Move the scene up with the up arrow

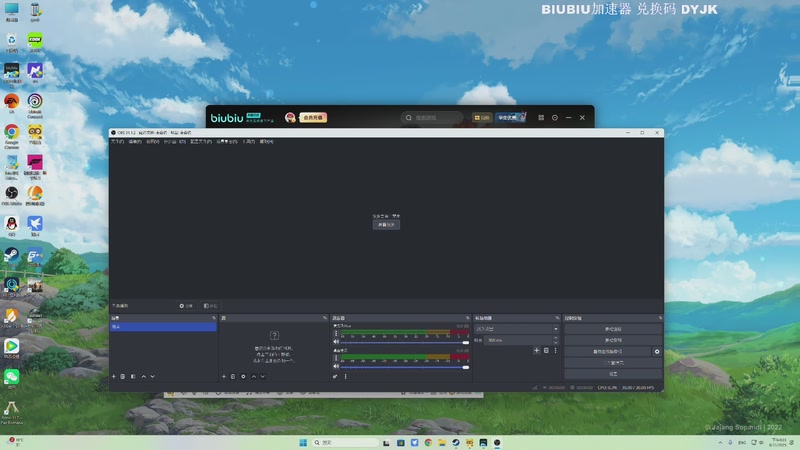143,377
